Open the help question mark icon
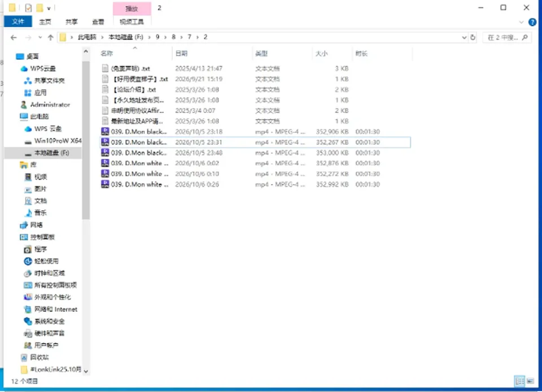The width and height of the screenshot is (542, 392). (532, 22)
